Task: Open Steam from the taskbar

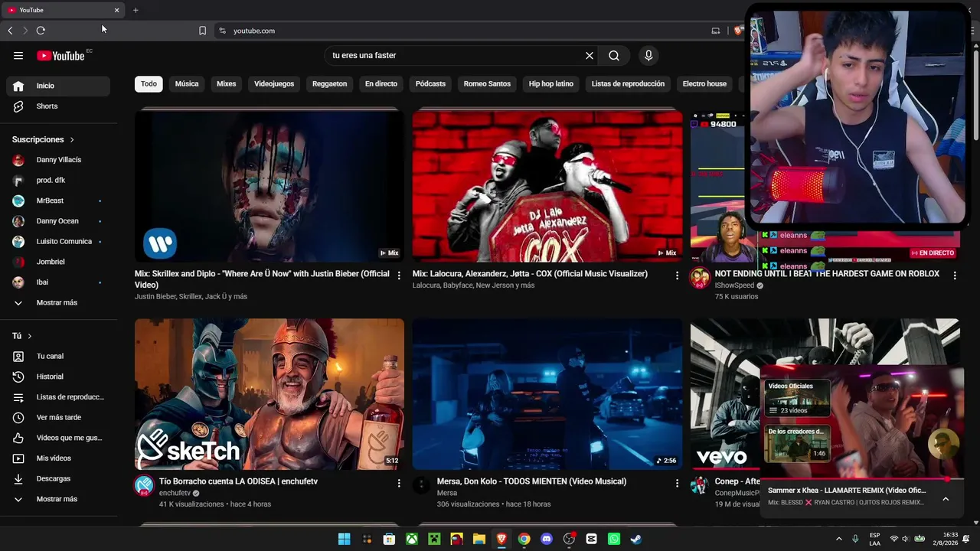Action: point(635,539)
